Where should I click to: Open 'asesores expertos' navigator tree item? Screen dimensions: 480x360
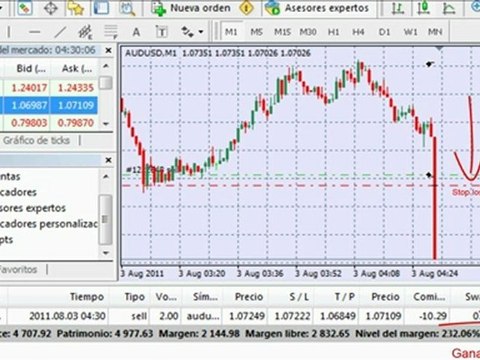(33, 208)
